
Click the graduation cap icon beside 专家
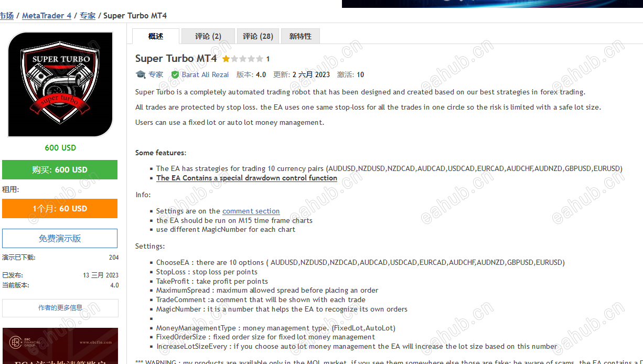[x=140, y=74]
